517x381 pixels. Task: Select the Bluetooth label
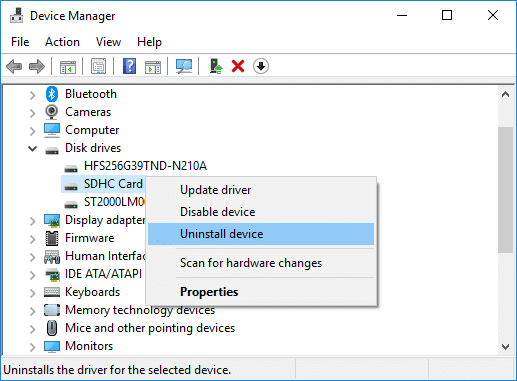[91, 94]
